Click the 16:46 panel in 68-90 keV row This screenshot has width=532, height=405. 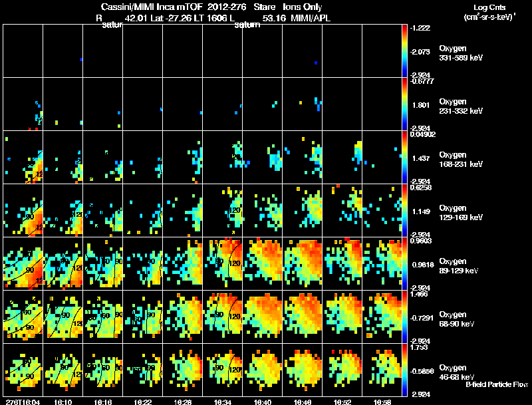click(303, 317)
